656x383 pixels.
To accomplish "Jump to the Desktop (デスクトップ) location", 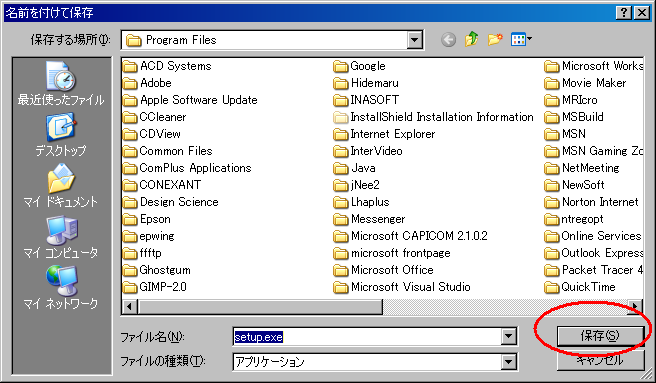I will 61,135.
